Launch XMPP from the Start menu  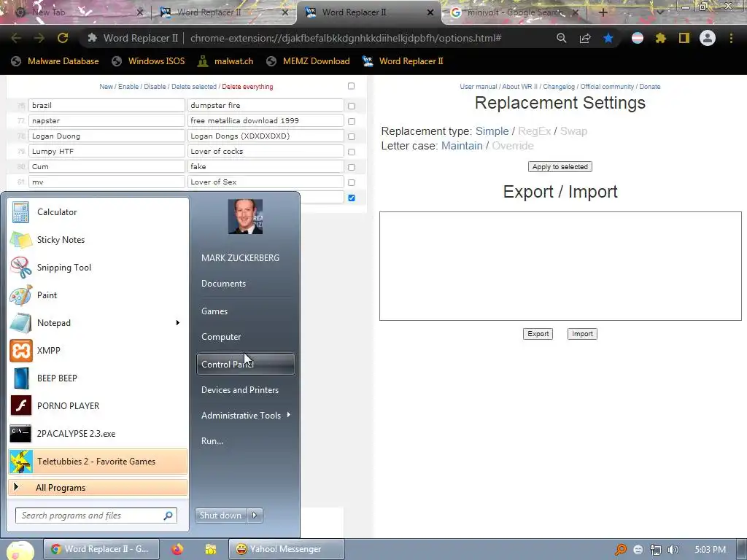[98, 351]
